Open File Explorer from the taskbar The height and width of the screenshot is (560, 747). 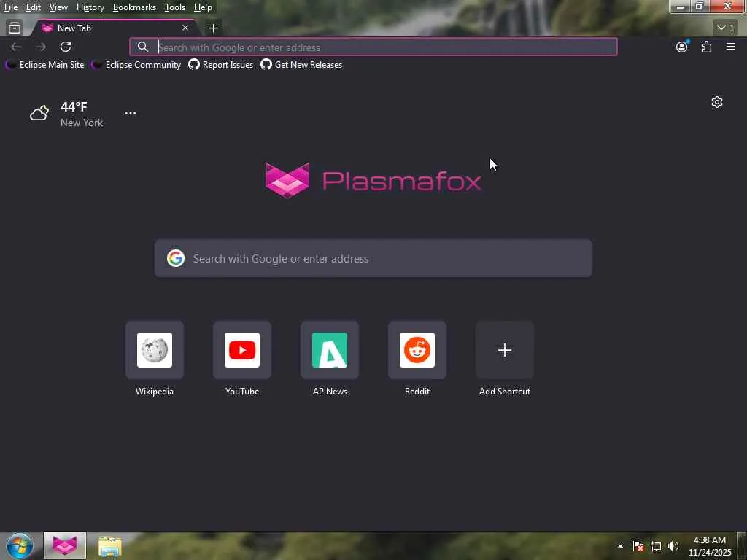(110, 546)
